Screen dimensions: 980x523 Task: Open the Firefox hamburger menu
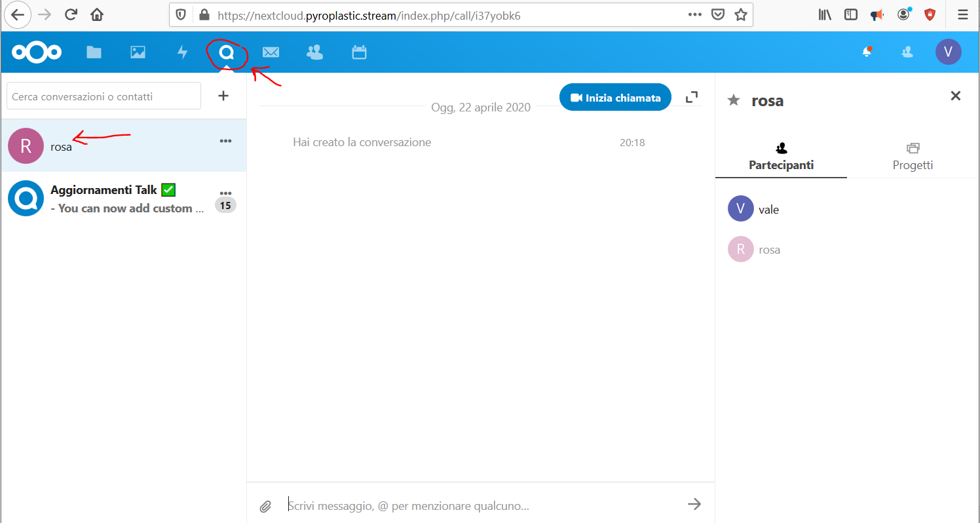[962, 14]
